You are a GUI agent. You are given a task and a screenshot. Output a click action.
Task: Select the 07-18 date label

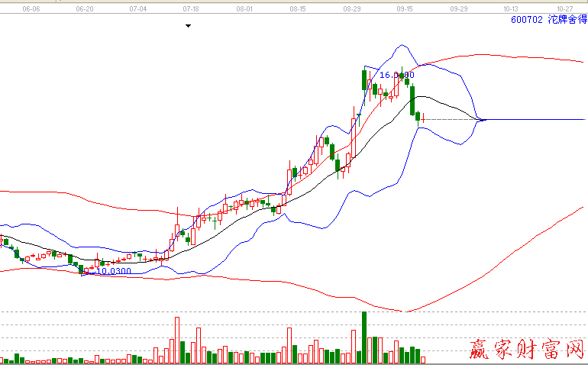[191, 9]
